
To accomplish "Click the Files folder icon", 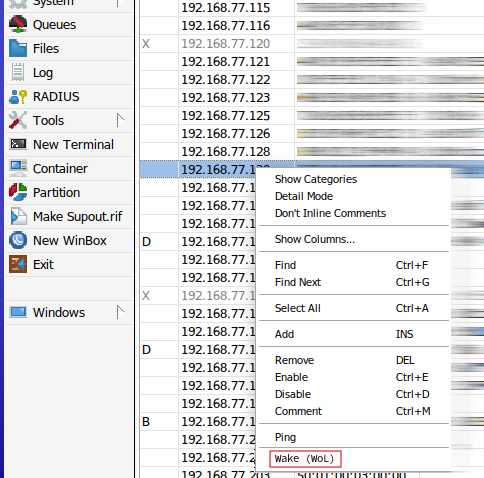I will pos(18,48).
